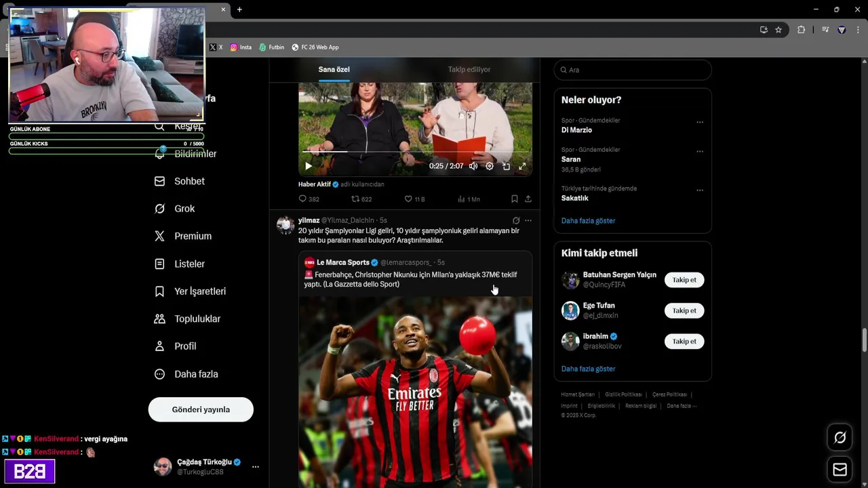868x488 pixels.
Task: Switch to Sana özel tab
Action: 334,70
